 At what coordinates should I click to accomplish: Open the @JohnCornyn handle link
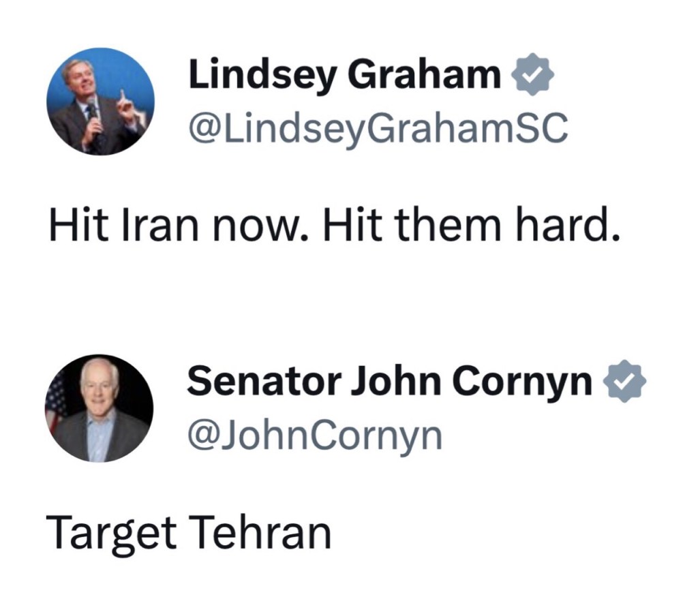(315, 435)
